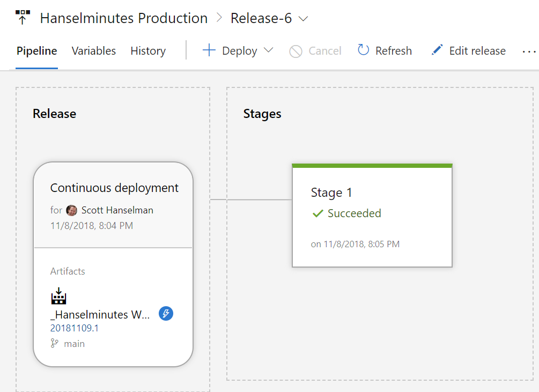Click the on 11/8/2018, 8:05 PM text
This screenshot has height=392, width=539.
click(x=355, y=245)
